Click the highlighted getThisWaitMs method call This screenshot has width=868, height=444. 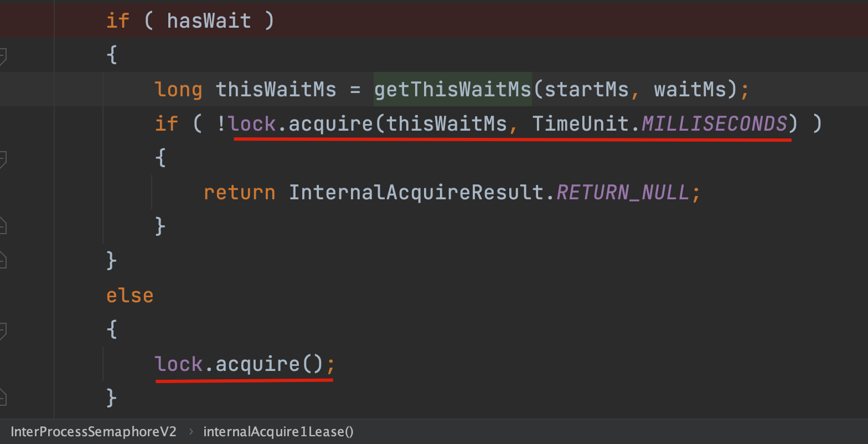[452, 89]
